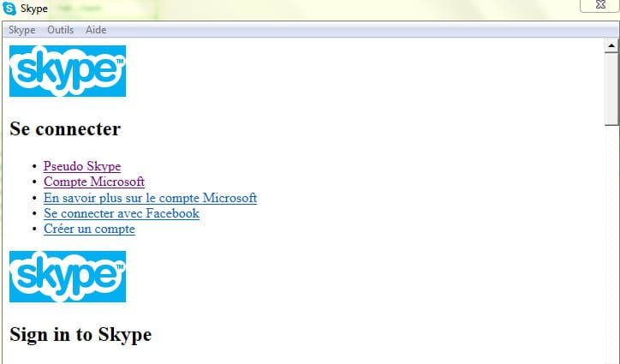Click the Skype logo above Se connecter
This screenshot has width=620, height=364.
click(68, 71)
